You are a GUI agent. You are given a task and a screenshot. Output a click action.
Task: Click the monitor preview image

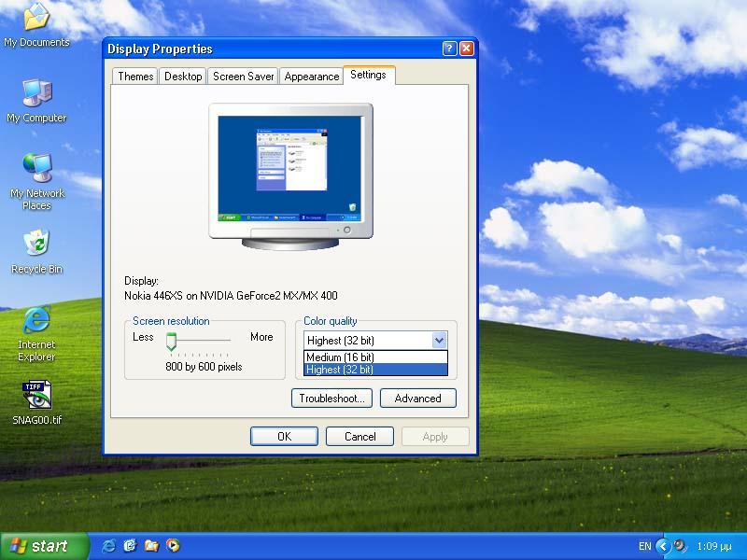(290, 176)
